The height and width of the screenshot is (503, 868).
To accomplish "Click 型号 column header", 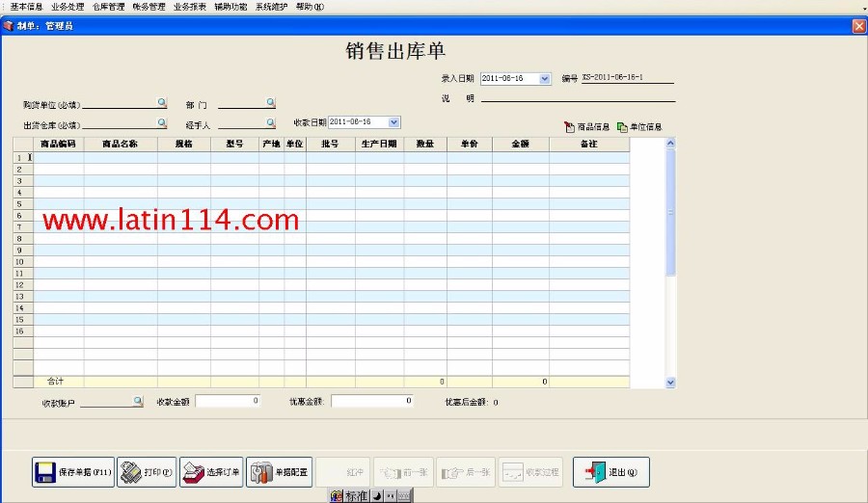I will [234, 144].
